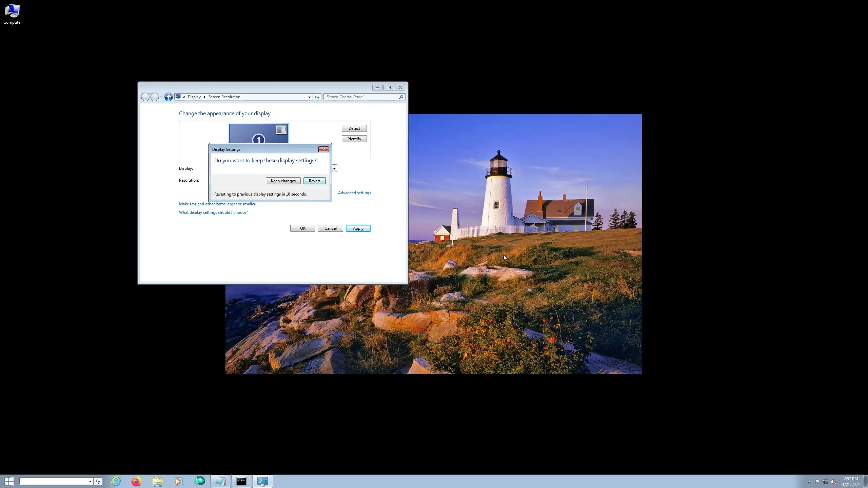Open the Advanced settings link
Viewport: 868px width, 488px height.
(x=354, y=193)
